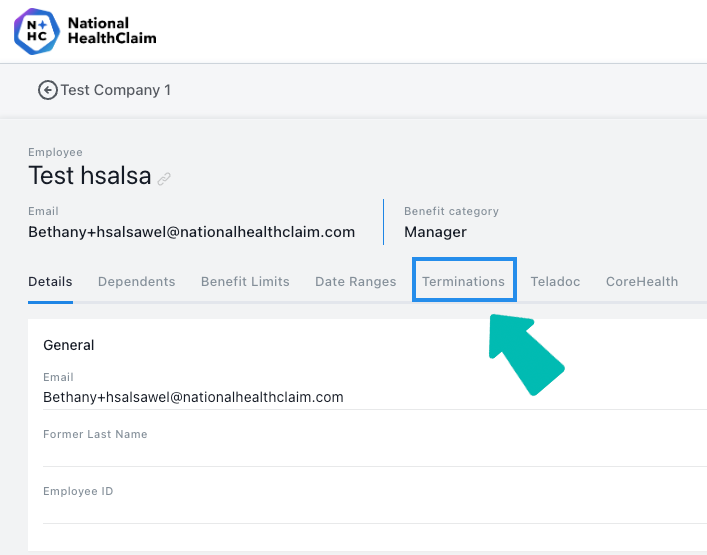Viewport: 707px width, 555px height.
Task: Switch to the Dependents tab
Action: tap(137, 282)
